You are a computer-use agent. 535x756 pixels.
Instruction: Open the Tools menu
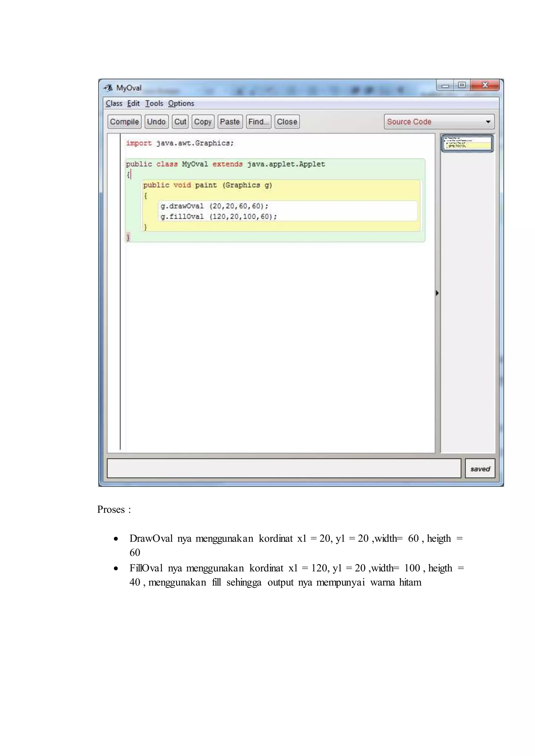154,103
